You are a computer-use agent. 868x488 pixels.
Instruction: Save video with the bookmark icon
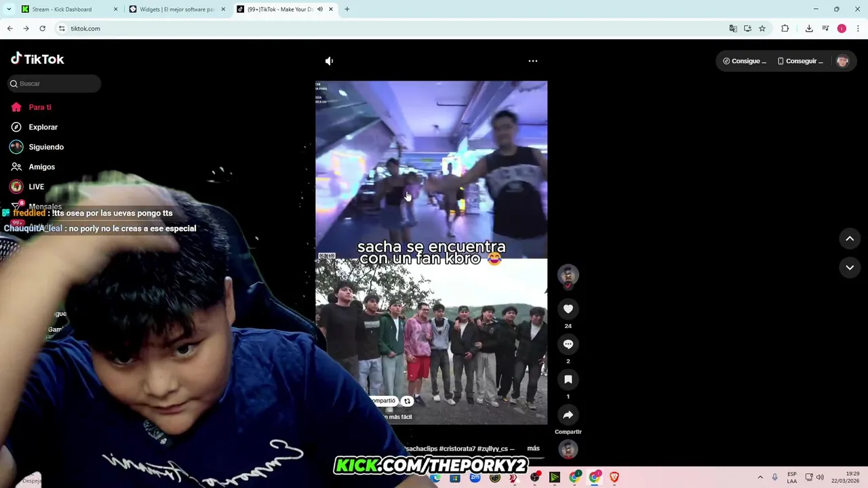click(x=568, y=380)
